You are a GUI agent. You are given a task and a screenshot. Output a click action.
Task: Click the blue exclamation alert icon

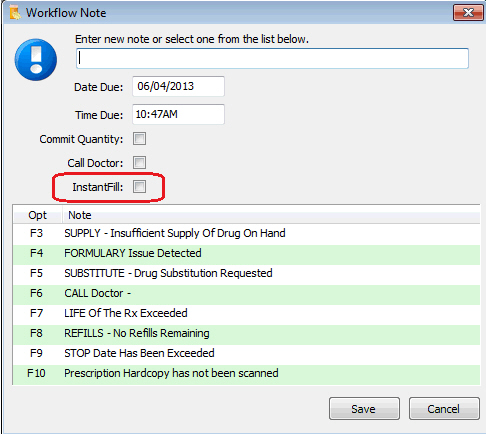point(36,60)
